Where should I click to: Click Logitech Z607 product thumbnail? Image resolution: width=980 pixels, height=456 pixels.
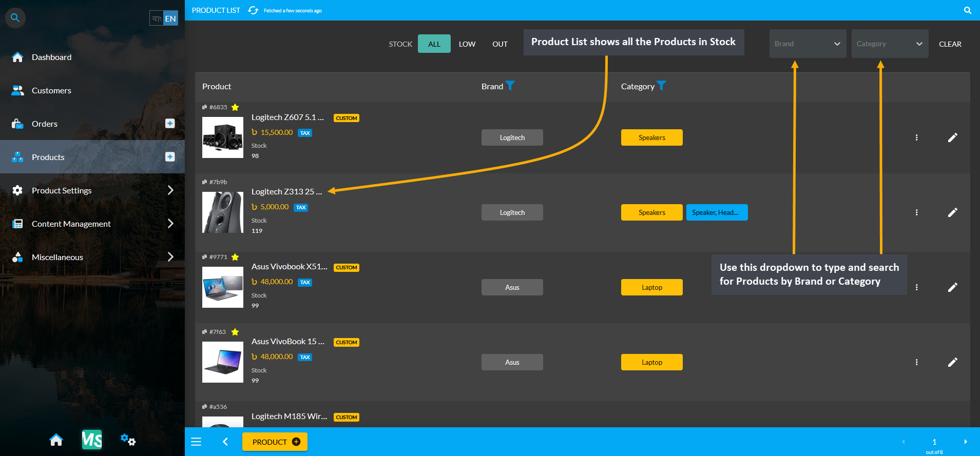coord(223,137)
